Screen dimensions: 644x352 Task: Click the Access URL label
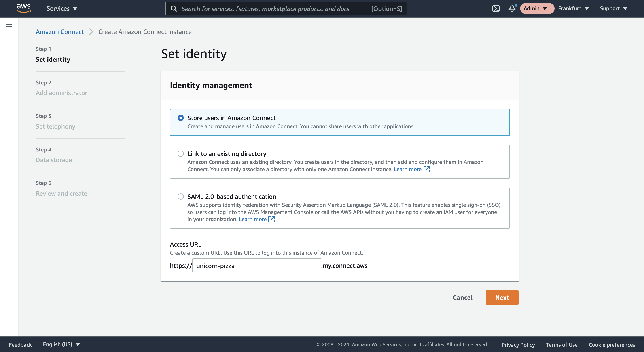click(186, 244)
